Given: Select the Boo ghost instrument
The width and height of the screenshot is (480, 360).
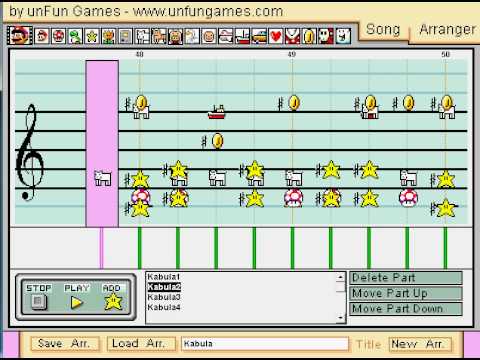Looking at the screenshot, I should click(x=343, y=36).
